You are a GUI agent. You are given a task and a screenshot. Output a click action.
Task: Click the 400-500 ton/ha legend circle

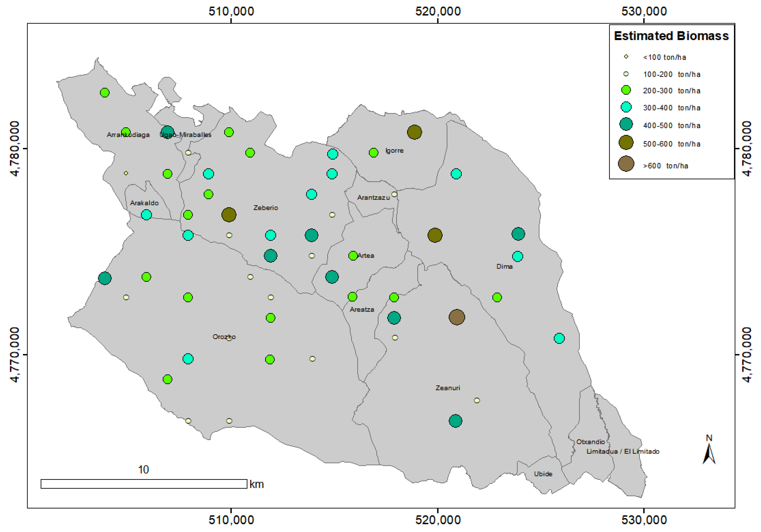pos(626,124)
